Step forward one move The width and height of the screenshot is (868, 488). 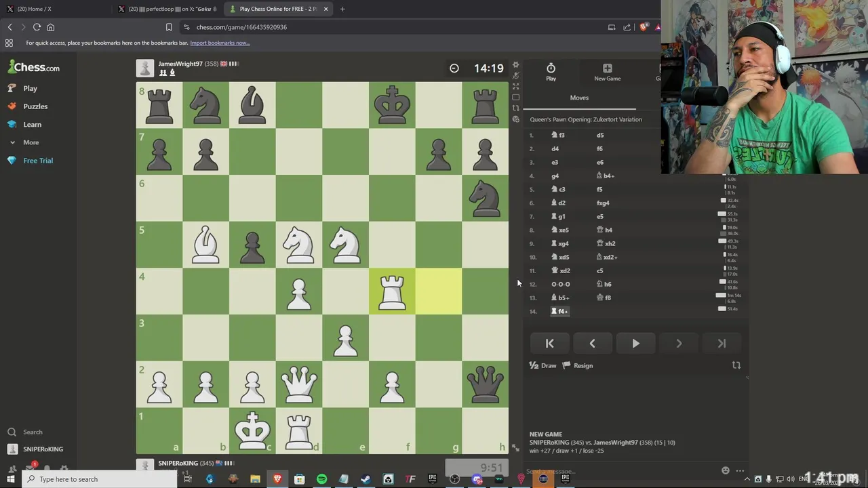pos(679,344)
